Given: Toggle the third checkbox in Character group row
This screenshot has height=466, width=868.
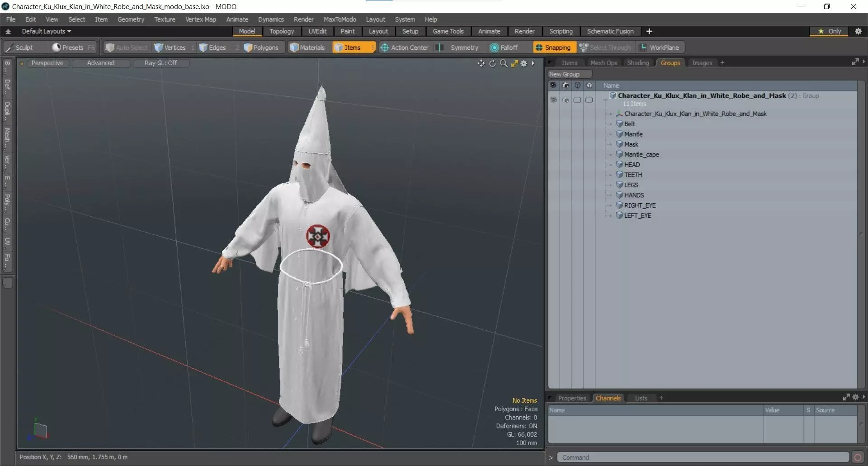Looking at the screenshot, I should (577, 100).
